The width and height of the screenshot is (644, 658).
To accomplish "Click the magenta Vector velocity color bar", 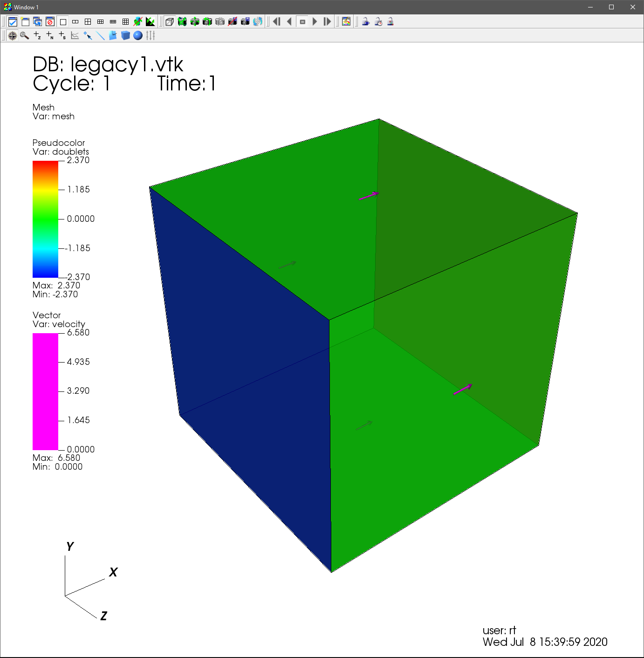I will [45, 391].
